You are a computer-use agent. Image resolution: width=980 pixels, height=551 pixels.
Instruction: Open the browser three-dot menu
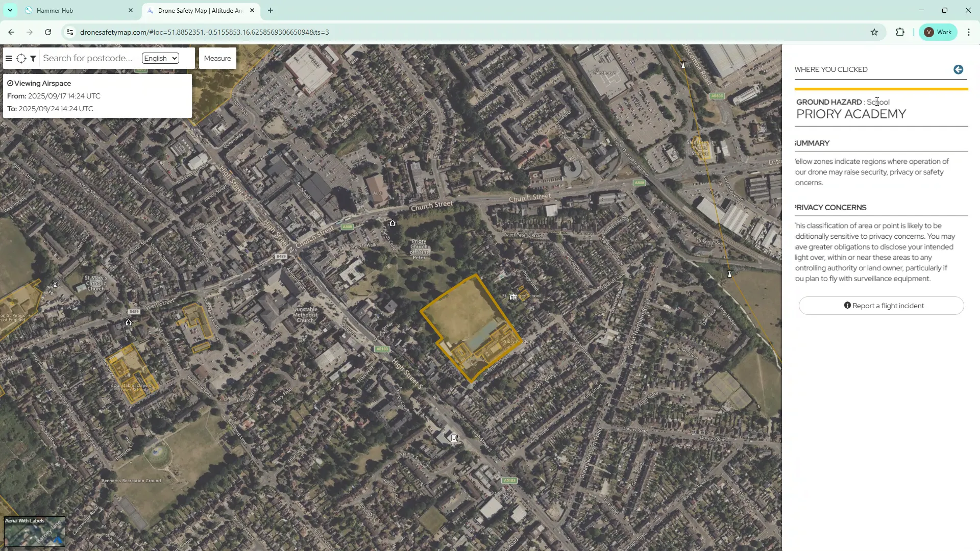968,32
